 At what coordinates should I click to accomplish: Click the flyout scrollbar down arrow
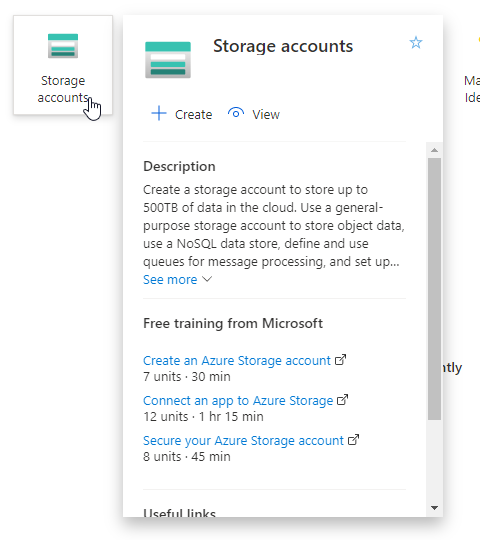click(435, 508)
